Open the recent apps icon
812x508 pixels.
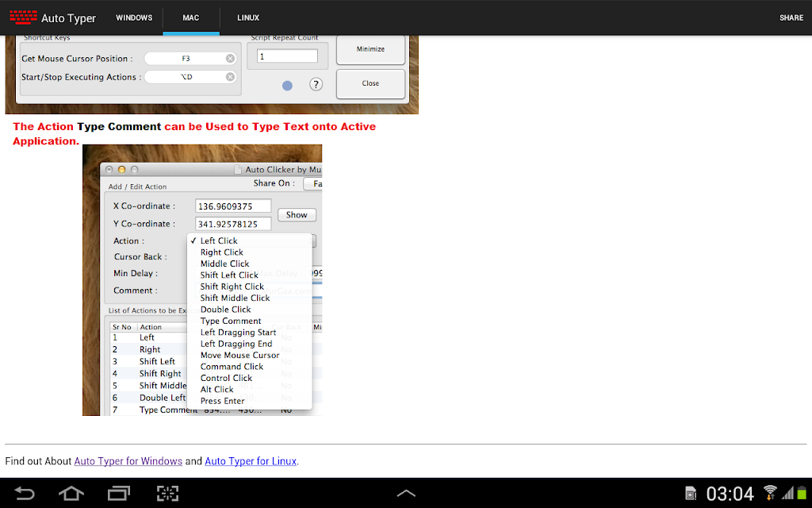pos(119,493)
